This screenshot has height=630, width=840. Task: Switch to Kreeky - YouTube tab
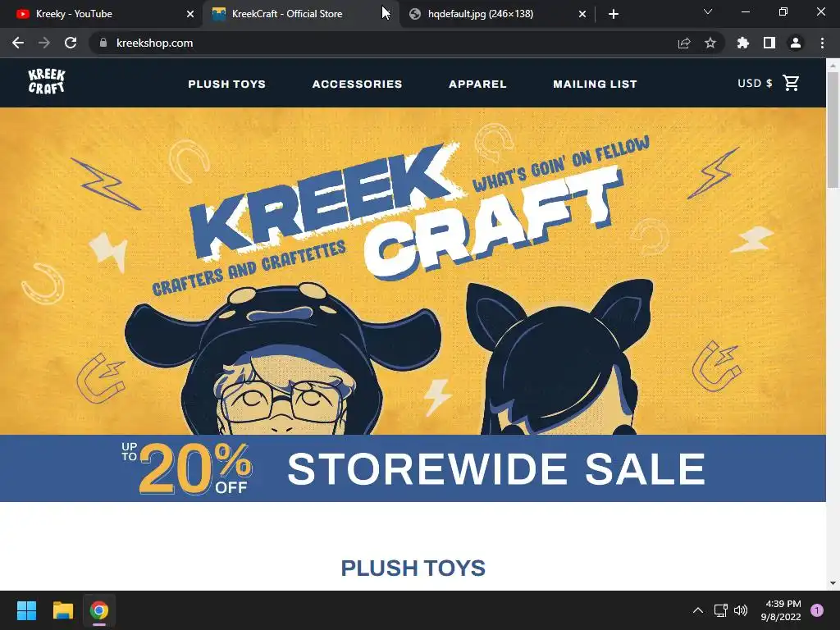(x=102, y=14)
